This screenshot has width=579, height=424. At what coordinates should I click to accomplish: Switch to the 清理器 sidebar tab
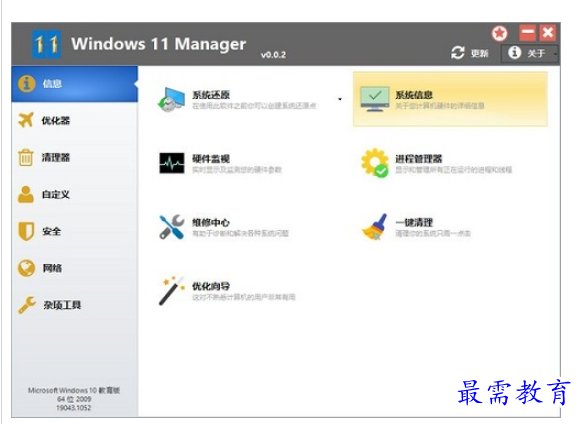(75, 157)
